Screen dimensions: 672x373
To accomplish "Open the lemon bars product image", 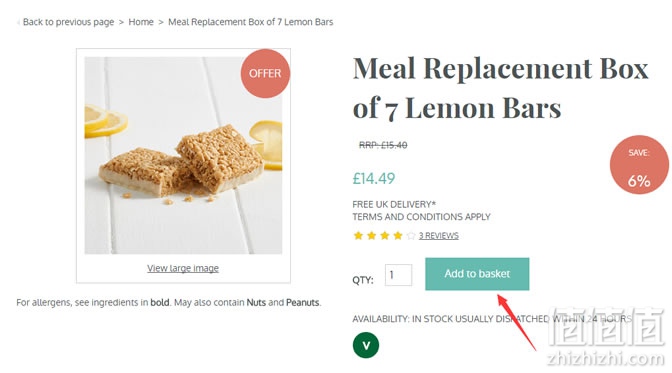I will pyautogui.click(x=183, y=155).
